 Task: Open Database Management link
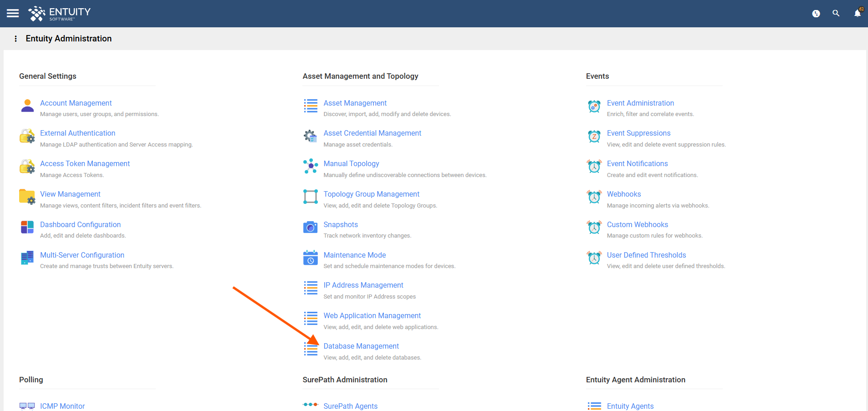(361, 346)
